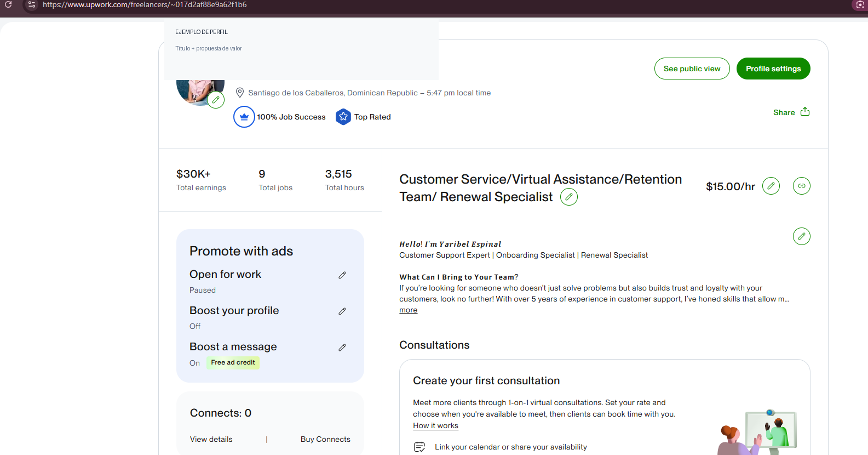The image size is (868, 455).
Task: Open the How it works link
Action: pos(436,425)
